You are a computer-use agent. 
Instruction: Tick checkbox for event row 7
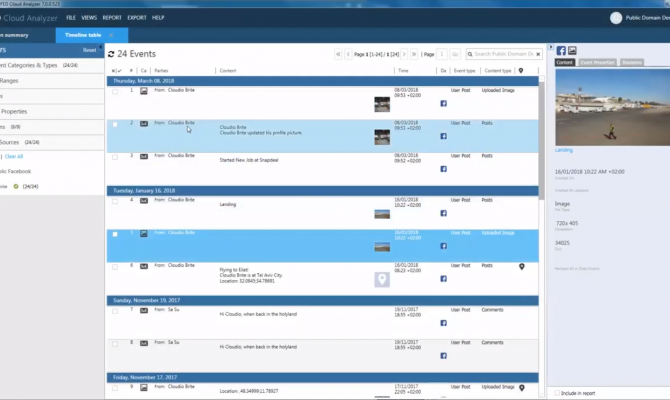coord(115,311)
